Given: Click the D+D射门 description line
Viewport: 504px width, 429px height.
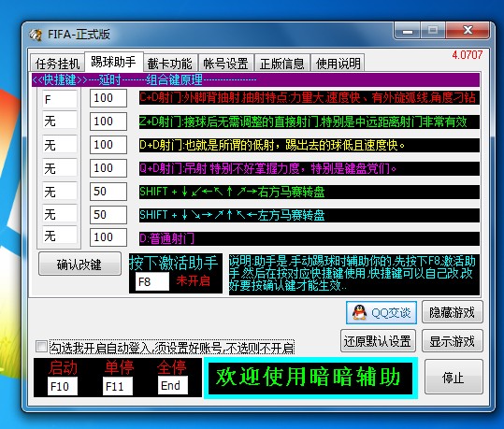Looking at the screenshot, I should click(x=310, y=145).
